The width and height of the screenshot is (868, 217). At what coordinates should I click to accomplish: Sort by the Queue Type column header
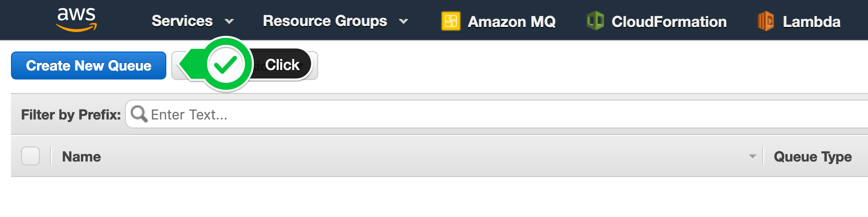(x=813, y=156)
